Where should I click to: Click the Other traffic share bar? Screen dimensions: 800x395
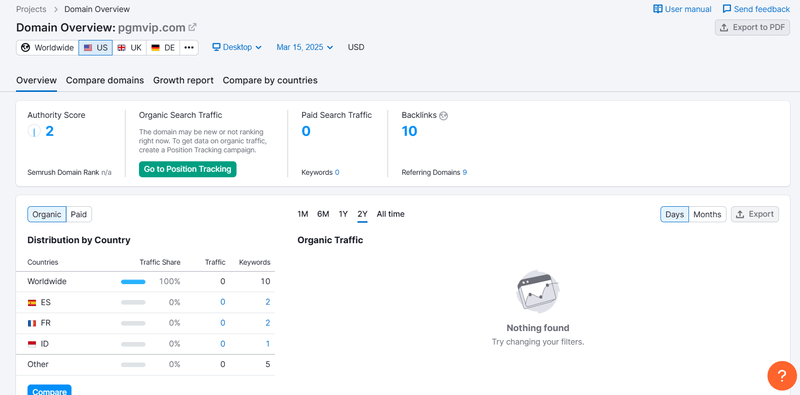pyautogui.click(x=133, y=365)
